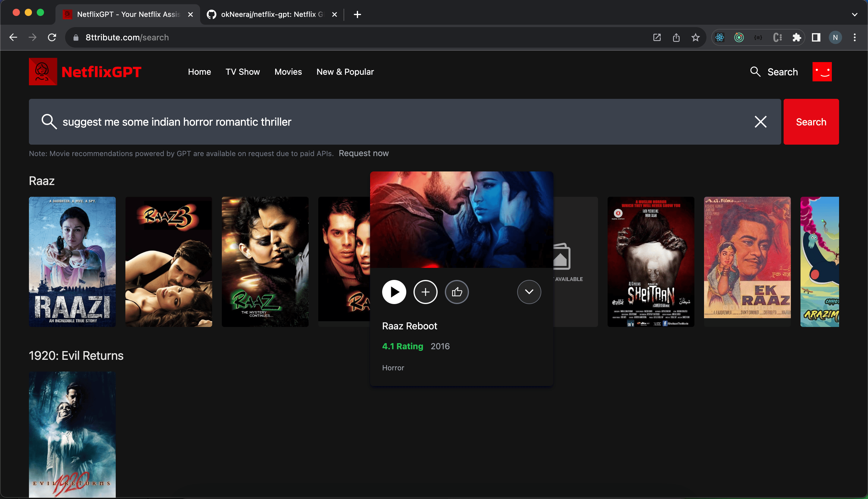Like Raaz Reboot with thumbs up icon
This screenshot has width=868, height=499.
[456, 292]
